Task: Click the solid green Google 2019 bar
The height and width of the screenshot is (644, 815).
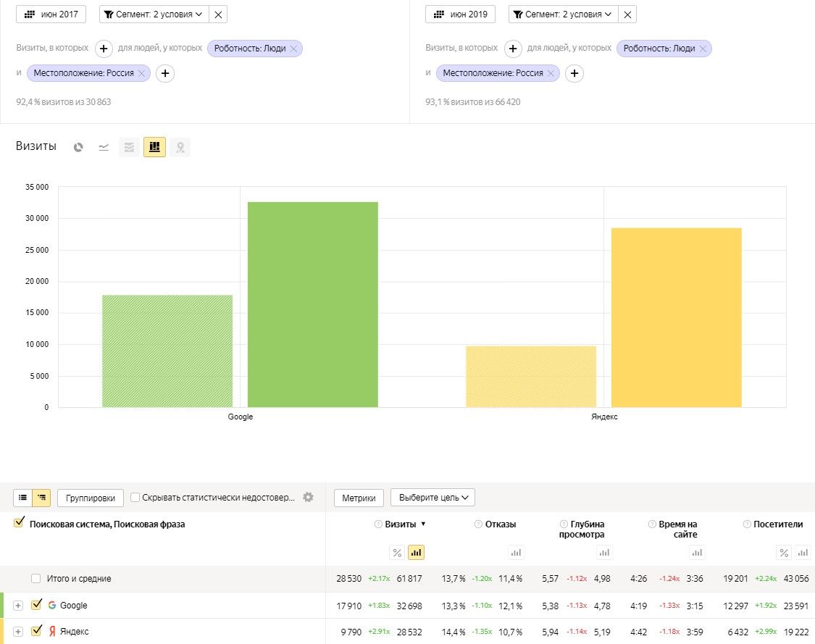Action: pos(313,304)
